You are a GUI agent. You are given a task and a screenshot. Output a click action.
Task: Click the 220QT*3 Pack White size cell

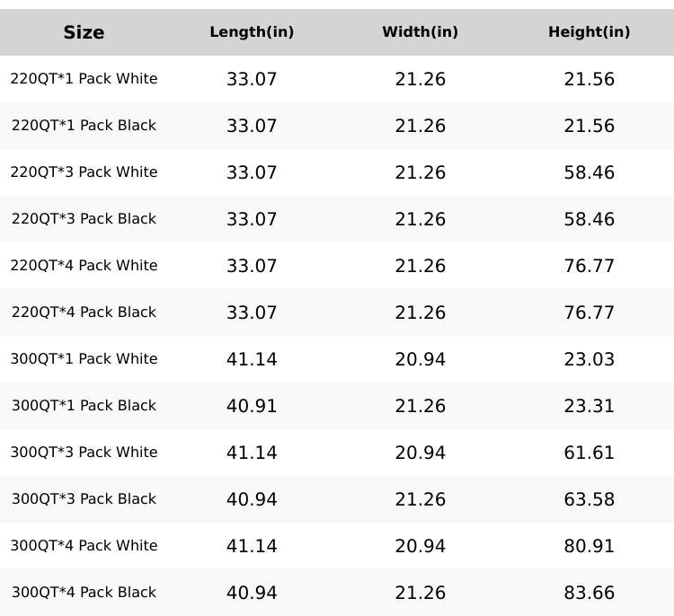[84, 172]
